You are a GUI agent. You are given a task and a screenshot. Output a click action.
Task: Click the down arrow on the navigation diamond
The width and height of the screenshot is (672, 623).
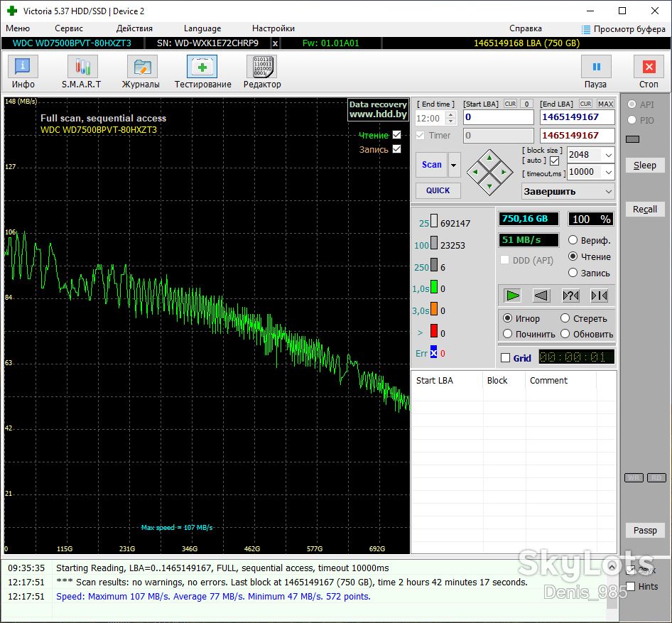tap(489, 187)
